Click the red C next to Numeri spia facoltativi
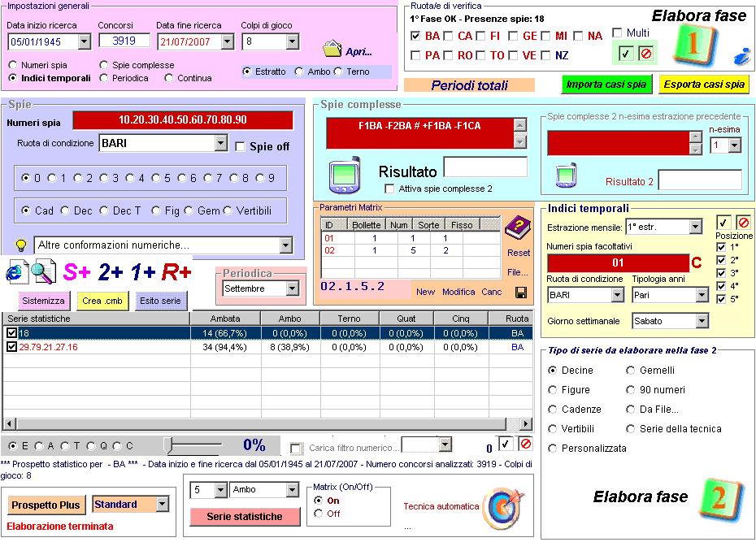 tap(696, 262)
